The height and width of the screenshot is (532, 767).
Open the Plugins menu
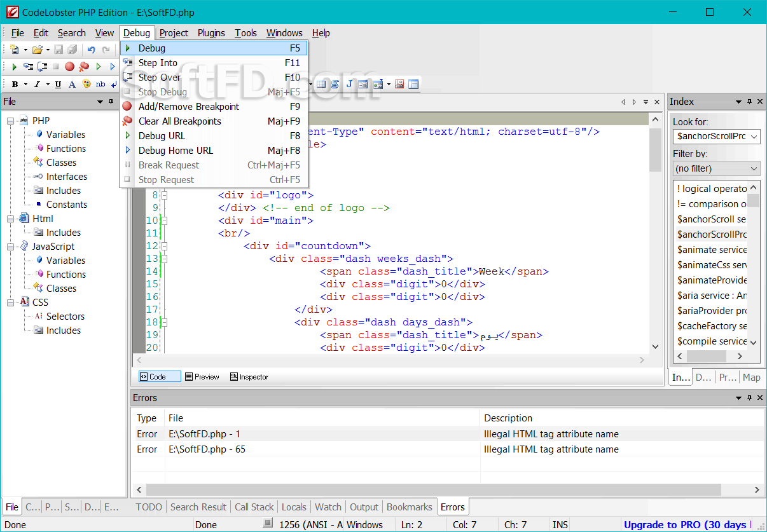211,33
